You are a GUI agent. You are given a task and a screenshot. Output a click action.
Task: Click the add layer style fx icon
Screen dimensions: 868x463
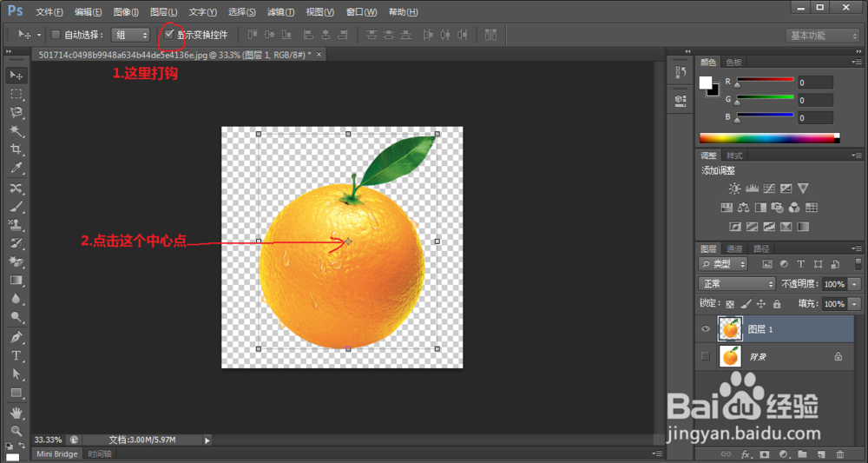[x=746, y=454]
